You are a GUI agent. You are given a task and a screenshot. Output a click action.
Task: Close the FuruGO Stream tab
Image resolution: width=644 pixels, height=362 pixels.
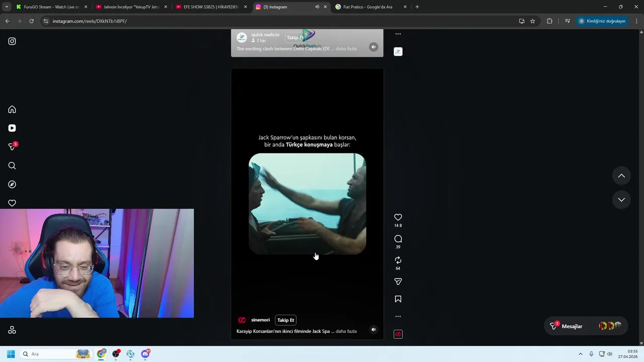(x=86, y=7)
